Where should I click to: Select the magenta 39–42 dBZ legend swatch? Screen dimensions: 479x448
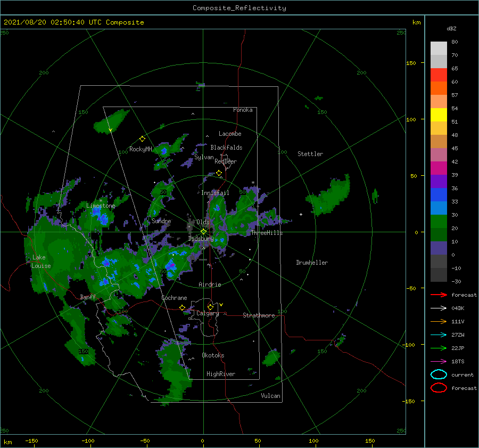(439, 168)
